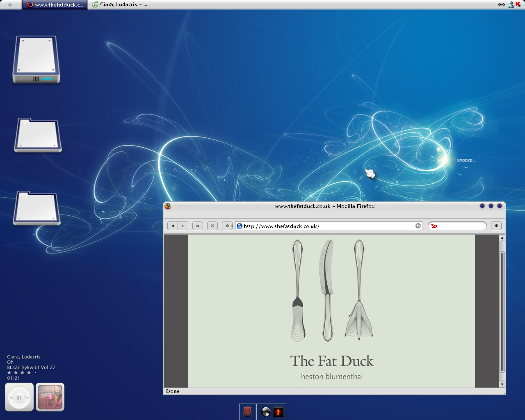525x420 pixels.
Task: Click the fork with duck foot illustration
Action: click(x=359, y=290)
